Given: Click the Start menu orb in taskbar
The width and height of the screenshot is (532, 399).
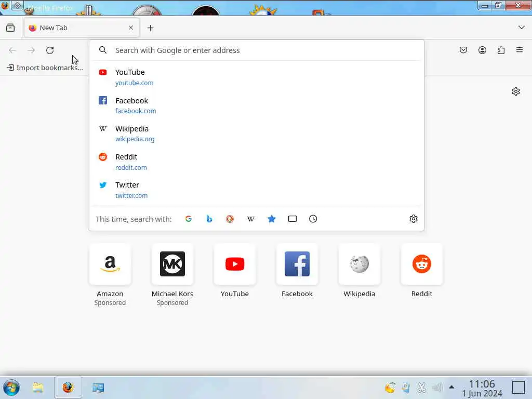Looking at the screenshot, I should (11, 388).
